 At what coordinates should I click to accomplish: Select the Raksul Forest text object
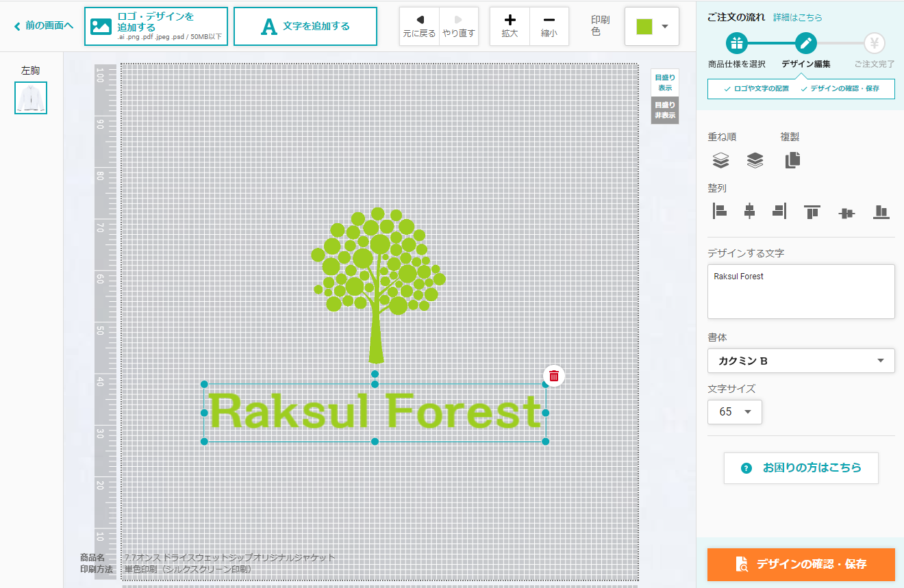point(375,412)
